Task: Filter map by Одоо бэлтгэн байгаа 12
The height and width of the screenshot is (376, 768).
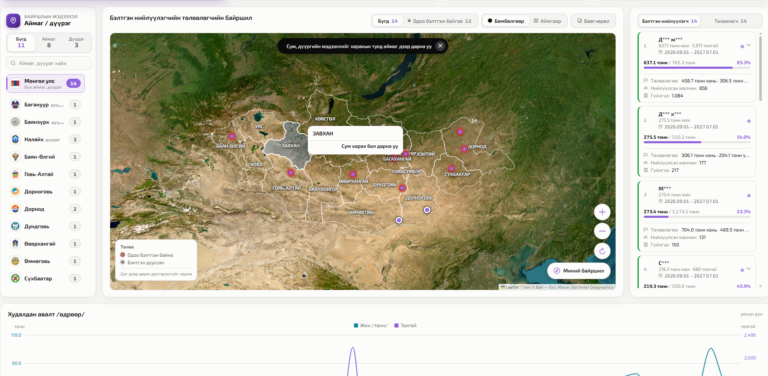Action: 439,21
